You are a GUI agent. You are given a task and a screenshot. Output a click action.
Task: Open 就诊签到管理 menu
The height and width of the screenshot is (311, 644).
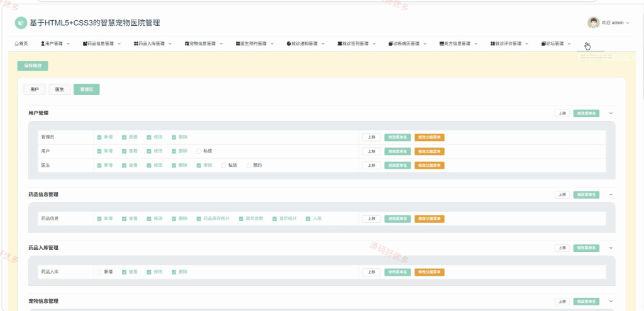(x=356, y=43)
